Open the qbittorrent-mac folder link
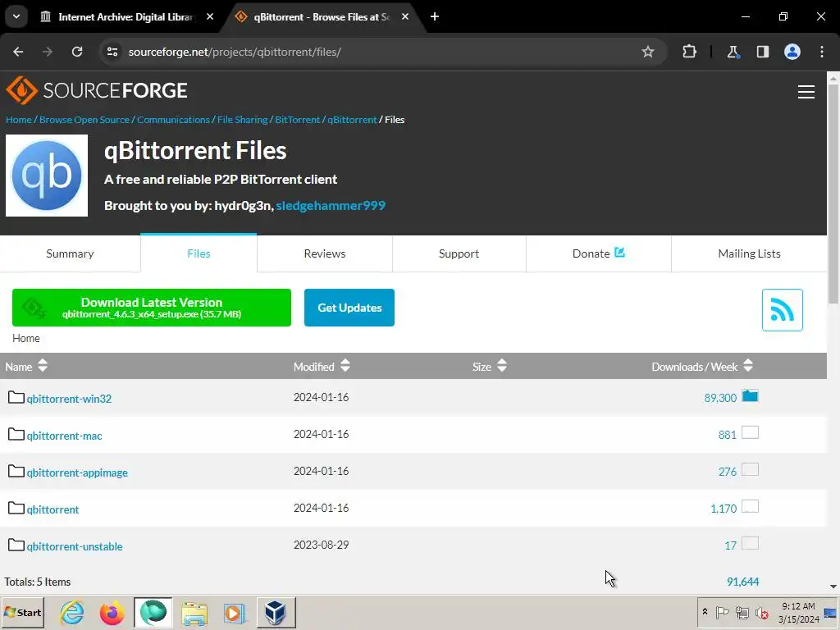840x630 pixels. click(64, 436)
